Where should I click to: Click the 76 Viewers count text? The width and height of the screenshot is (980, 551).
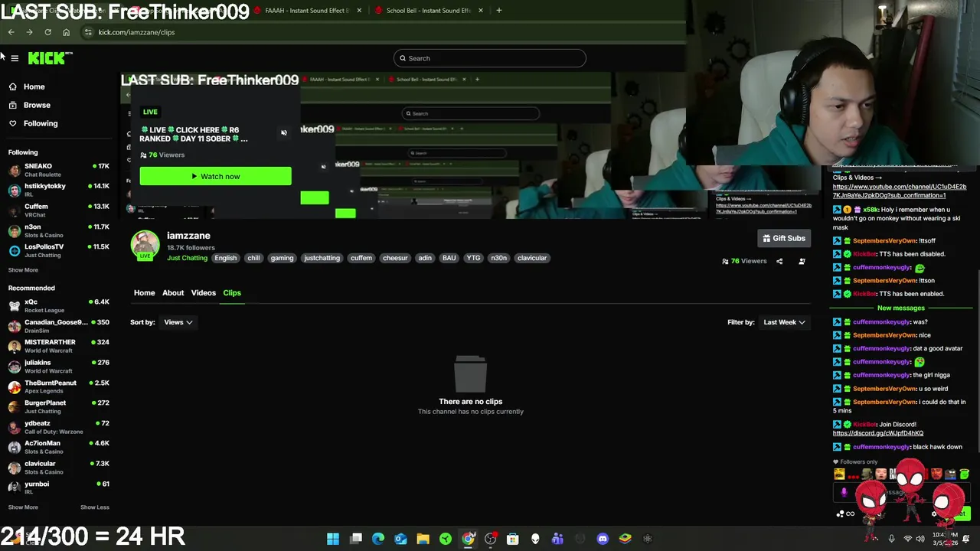coord(748,261)
